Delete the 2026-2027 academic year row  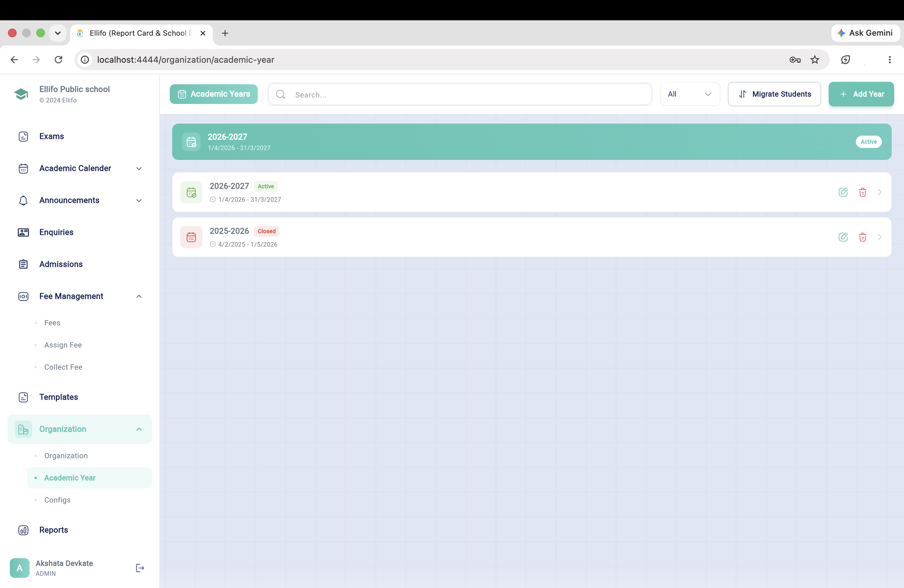862,192
